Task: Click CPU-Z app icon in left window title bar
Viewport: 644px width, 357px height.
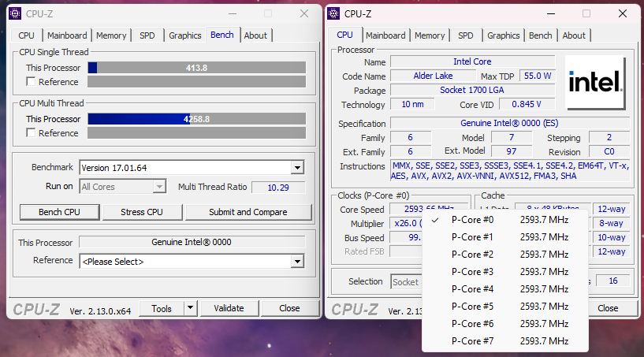Action: pos(15,13)
